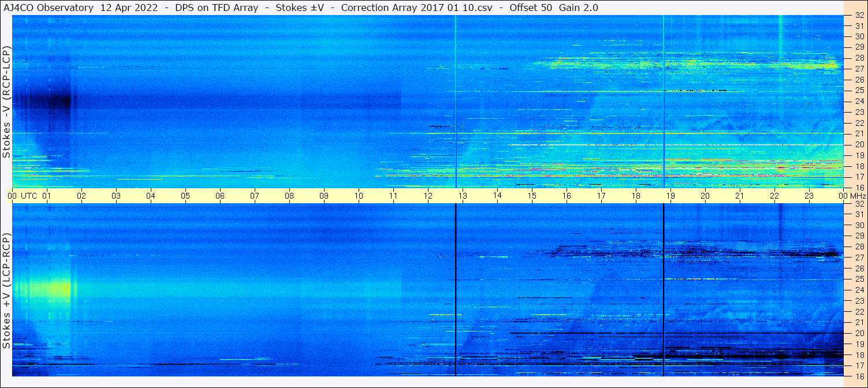
Task: Click the 17 MHz tick of Stokes +V panel
Action: click(x=859, y=365)
